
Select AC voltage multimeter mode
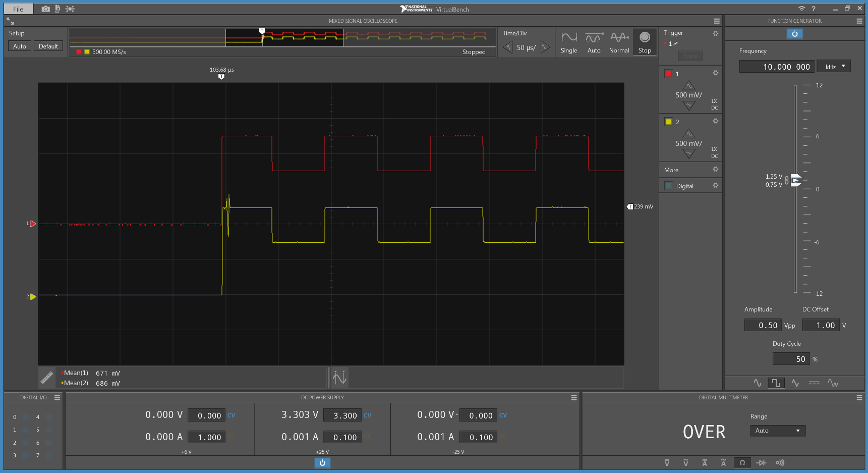(685, 463)
